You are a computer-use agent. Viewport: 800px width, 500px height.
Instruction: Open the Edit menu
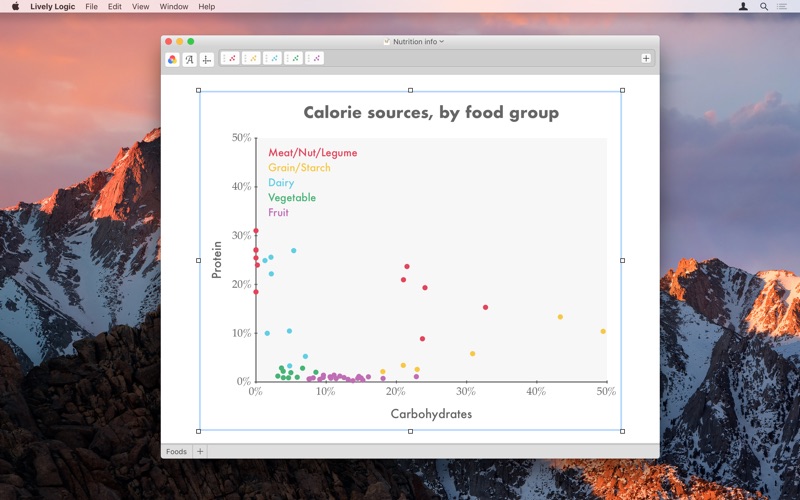point(115,7)
